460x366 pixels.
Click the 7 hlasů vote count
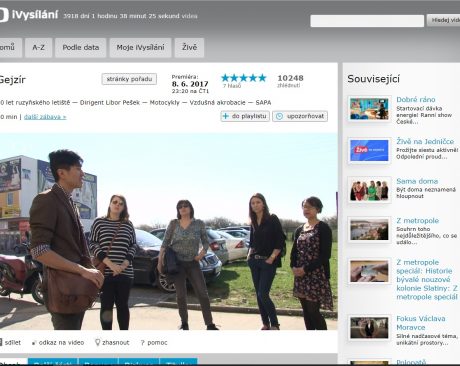(232, 86)
